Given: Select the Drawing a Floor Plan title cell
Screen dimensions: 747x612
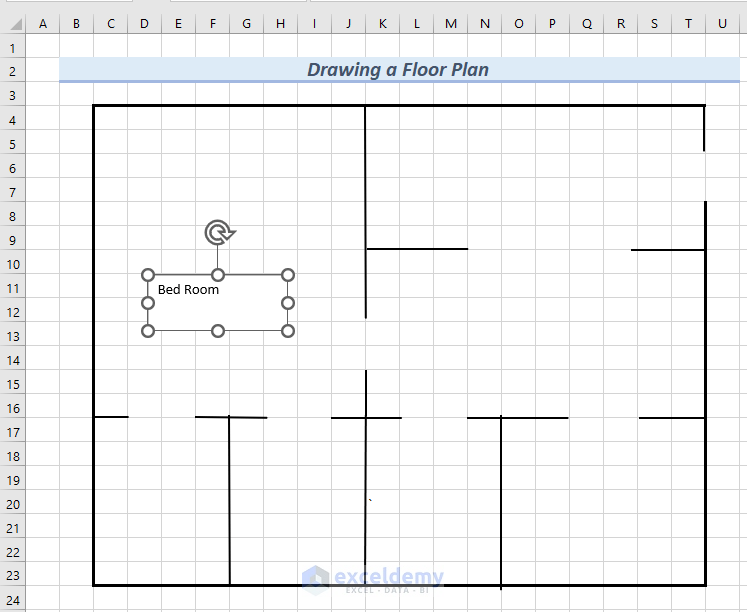Looking at the screenshot, I should click(x=399, y=70).
